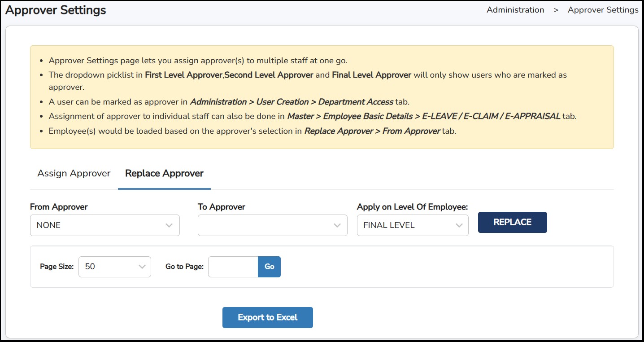Click the 50 value in Page Size
The image size is (644, 342).
pyautogui.click(x=91, y=267)
